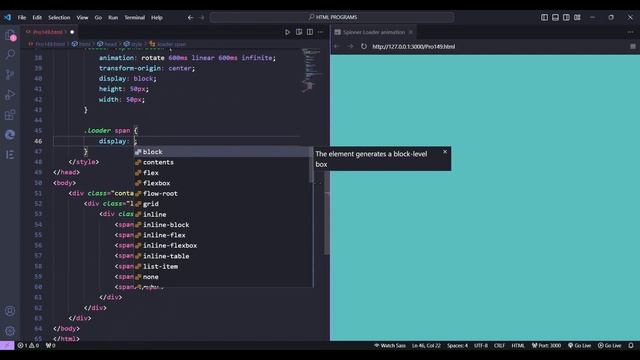Open the View menu
This screenshot has height=360, width=640.
pos(82,18)
